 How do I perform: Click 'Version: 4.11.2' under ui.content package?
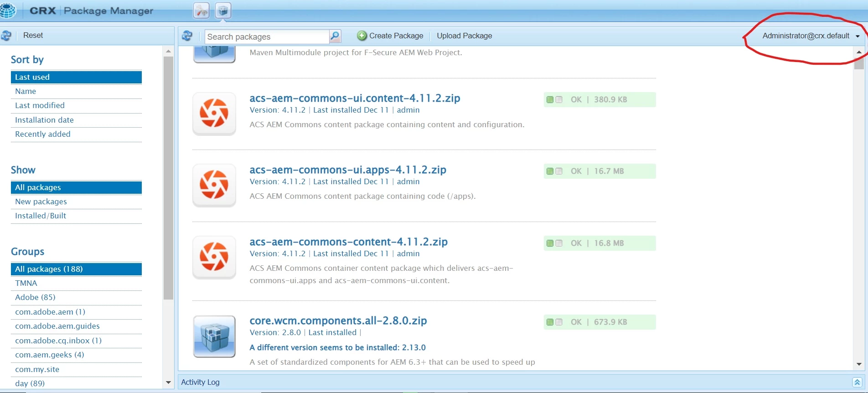point(278,110)
